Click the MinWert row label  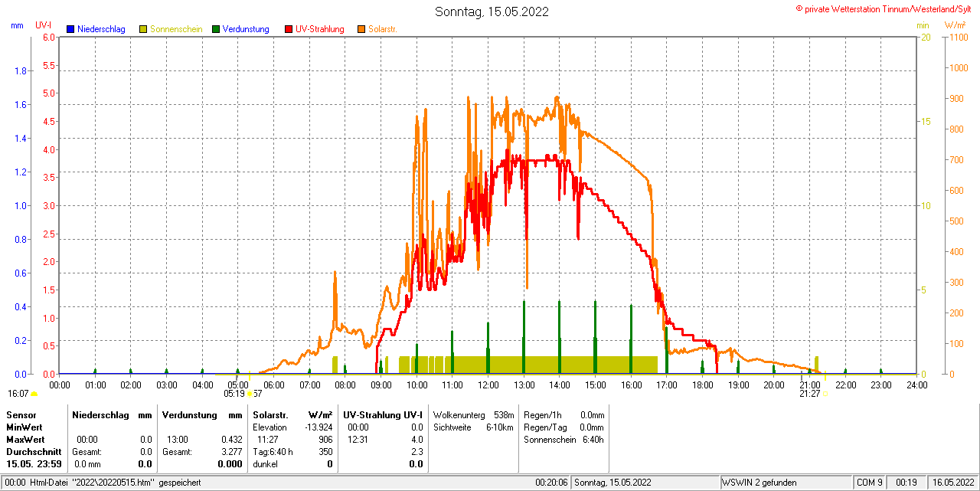coord(24,427)
